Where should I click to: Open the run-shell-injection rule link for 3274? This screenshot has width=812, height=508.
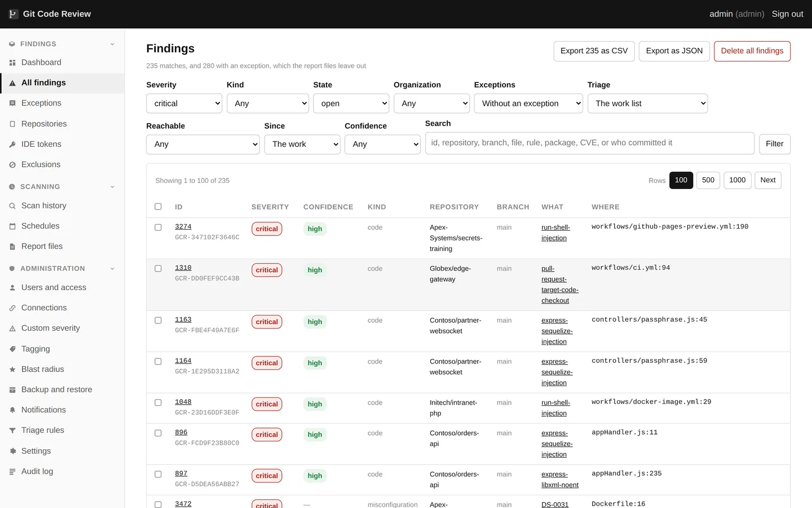(x=555, y=233)
